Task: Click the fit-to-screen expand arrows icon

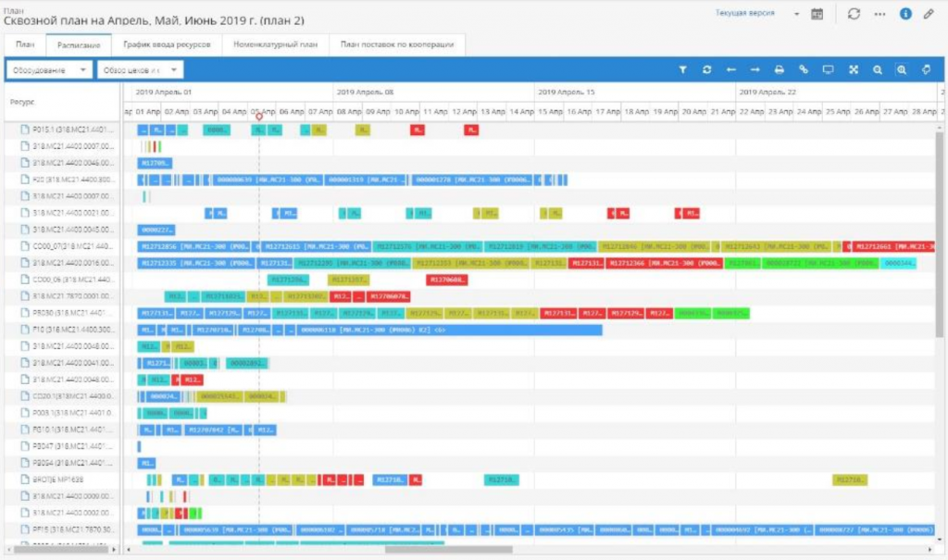Action: [x=853, y=70]
